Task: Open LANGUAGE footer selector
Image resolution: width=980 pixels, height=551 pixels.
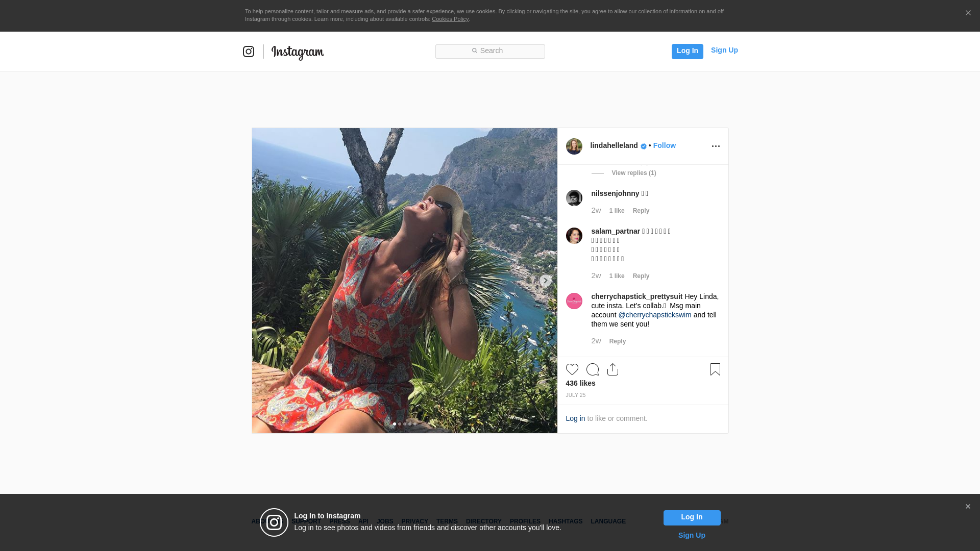Action: point(608,521)
